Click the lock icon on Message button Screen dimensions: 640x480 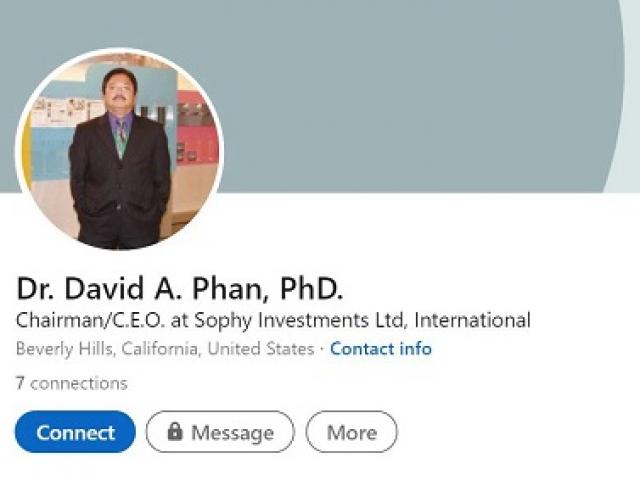(x=175, y=431)
